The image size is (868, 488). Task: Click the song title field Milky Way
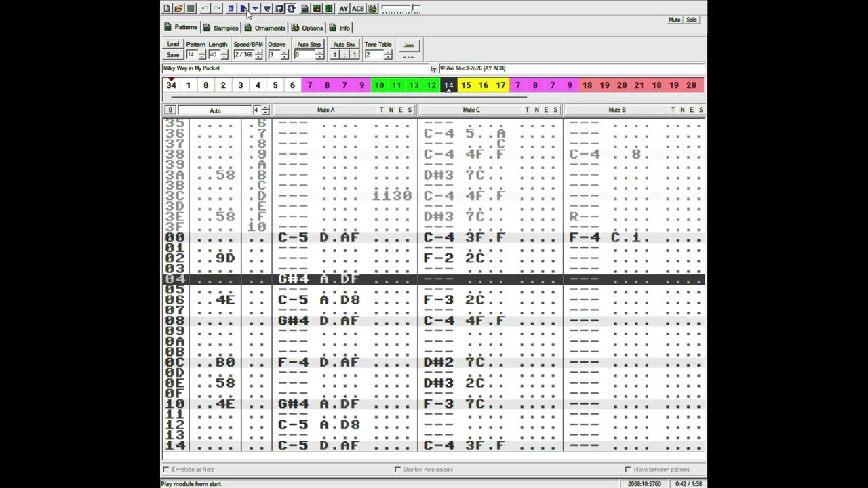point(296,68)
